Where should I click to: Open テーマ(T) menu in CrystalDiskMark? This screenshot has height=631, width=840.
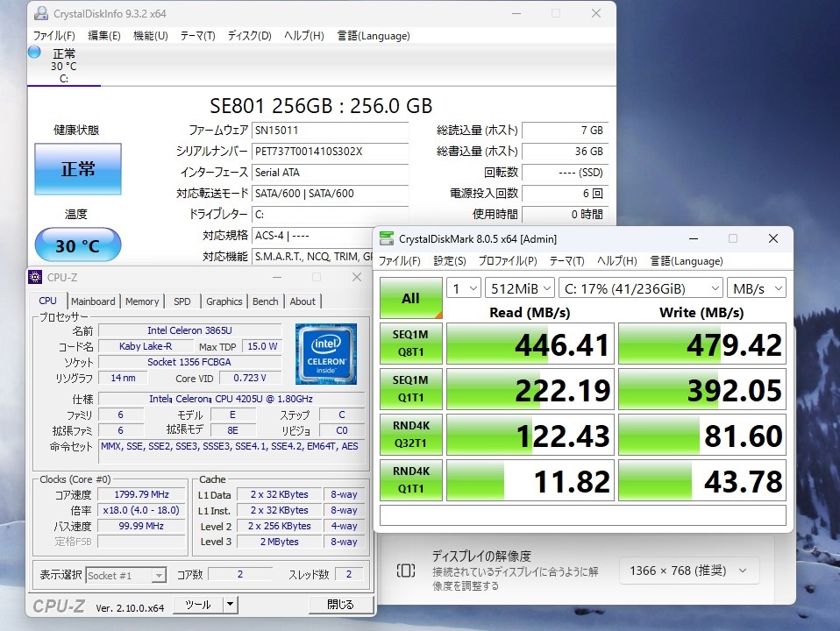[566, 261]
